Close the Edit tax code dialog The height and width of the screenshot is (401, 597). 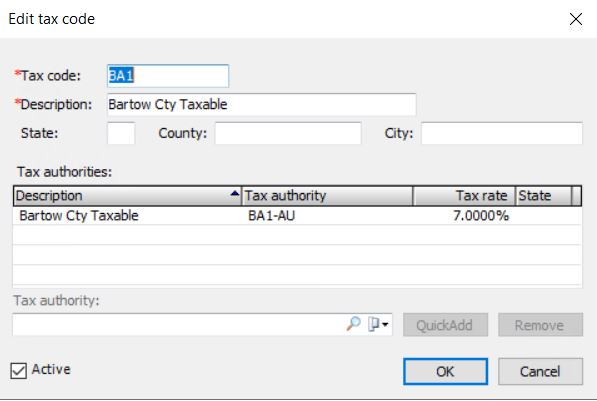click(576, 19)
